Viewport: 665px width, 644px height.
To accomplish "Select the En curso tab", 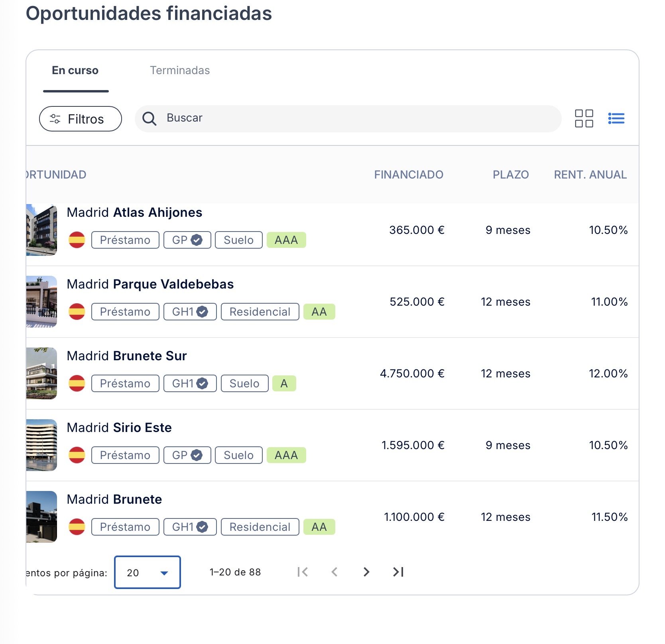I will [75, 71].
